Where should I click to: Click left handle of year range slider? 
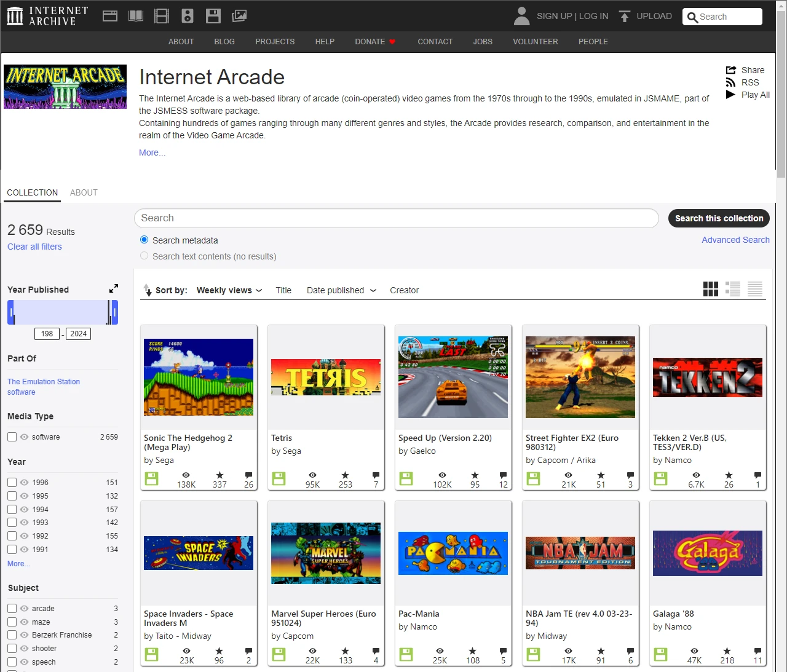click(x=11, y=312)
